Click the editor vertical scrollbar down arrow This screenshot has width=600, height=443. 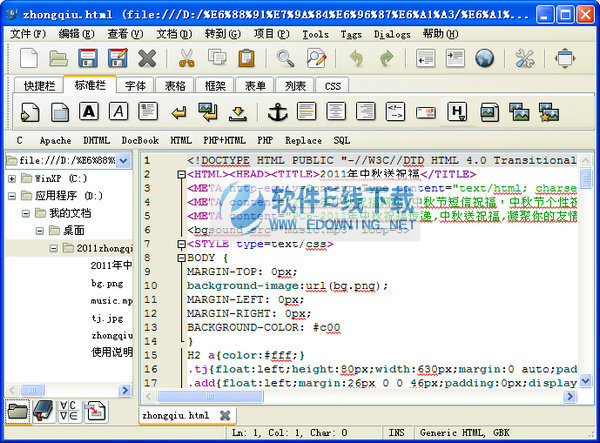pos(585,380)
